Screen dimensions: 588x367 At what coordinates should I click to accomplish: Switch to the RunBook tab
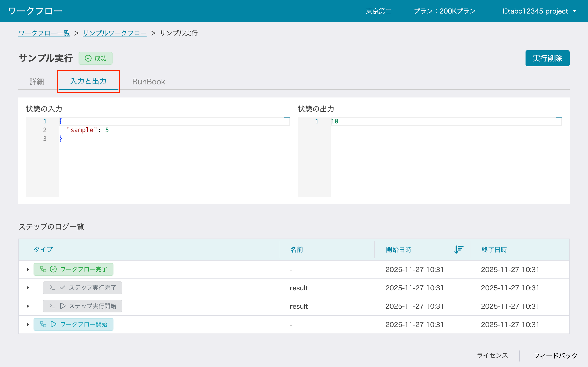148,82
